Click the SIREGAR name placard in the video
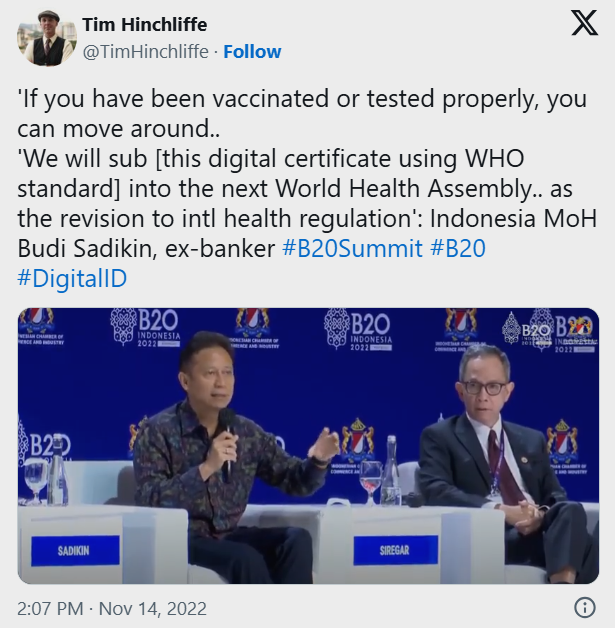Viewport: 615px width, 628px height. tap(395, 550)
